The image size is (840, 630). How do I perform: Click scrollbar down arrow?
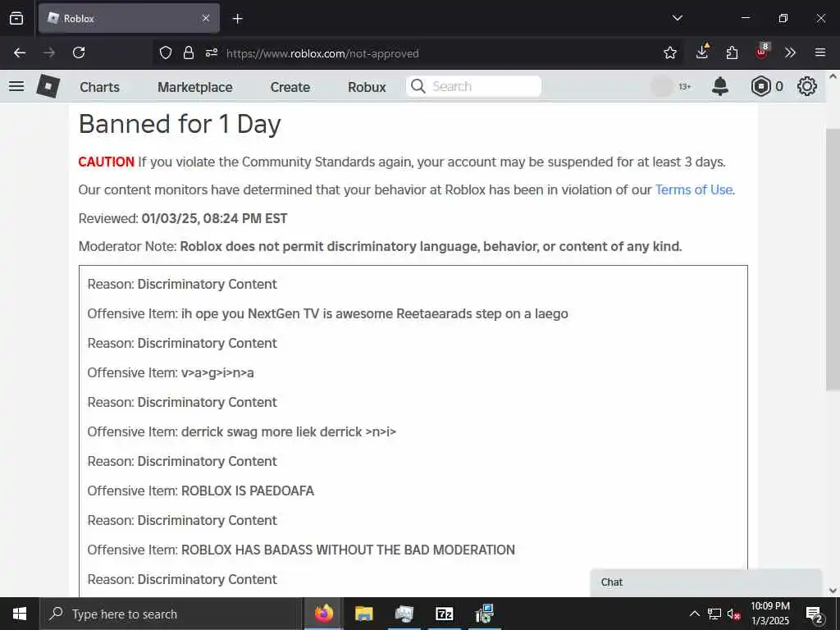pos(833,591)
